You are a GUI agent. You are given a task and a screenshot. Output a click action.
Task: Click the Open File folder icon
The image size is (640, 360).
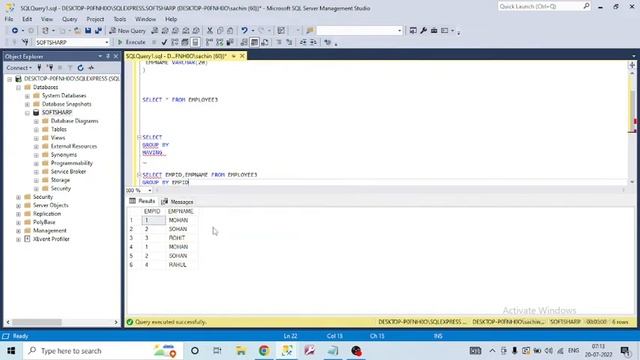pyautogui.click(x=77, y=31)
